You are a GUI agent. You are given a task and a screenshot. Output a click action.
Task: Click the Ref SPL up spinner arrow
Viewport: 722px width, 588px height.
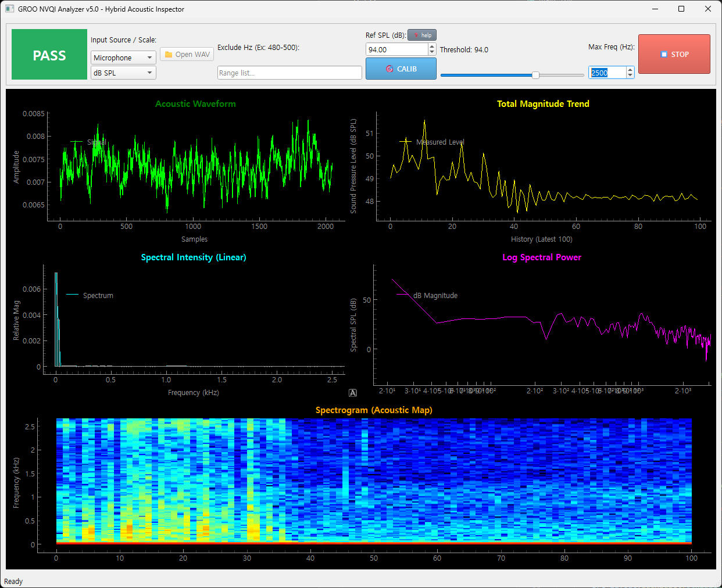click(432, 46)
